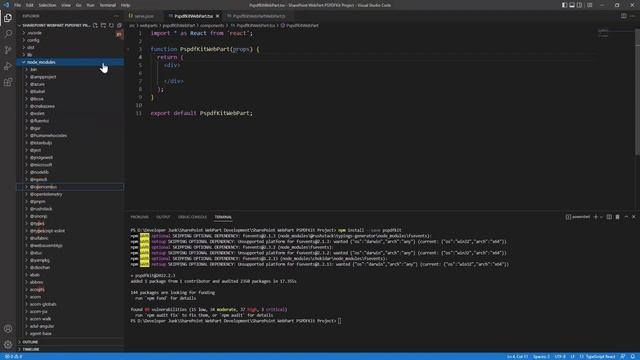Click the Split Terminal icon
This screenshot has width=640, height=360.
(609, 217)
